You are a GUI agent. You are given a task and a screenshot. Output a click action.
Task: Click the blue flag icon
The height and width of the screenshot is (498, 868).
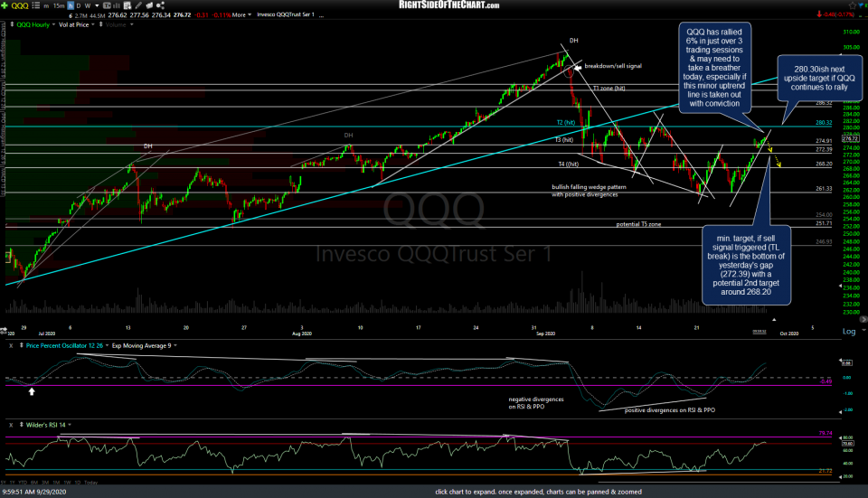[861, 5]
